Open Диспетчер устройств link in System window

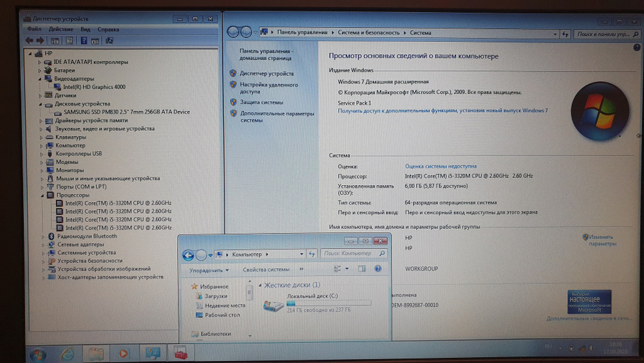(267, 74)
